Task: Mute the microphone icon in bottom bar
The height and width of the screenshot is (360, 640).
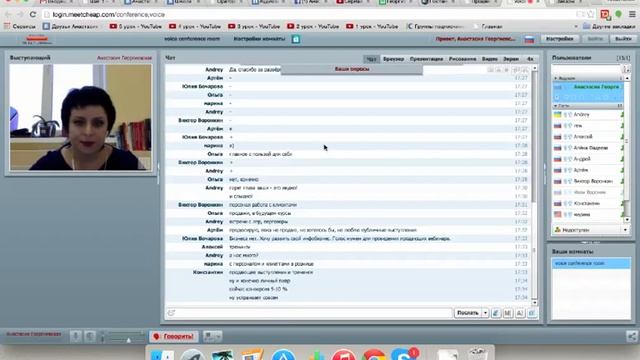Action: [x=76, y=336]
